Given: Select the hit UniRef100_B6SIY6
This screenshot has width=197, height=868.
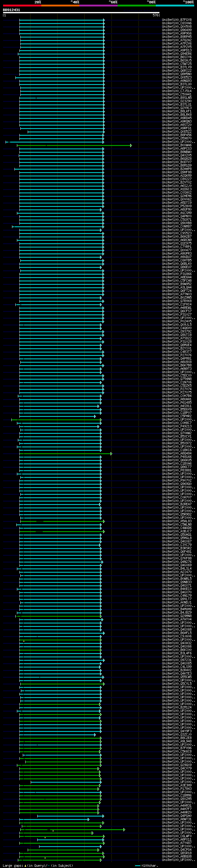Looking at the screenshot, I should [177, 57].
